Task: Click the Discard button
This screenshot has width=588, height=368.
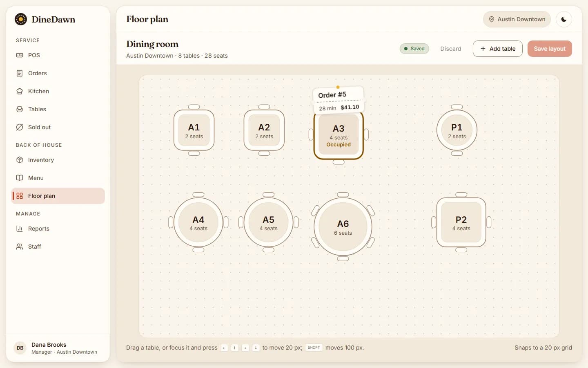Action: tap(451, 49)
